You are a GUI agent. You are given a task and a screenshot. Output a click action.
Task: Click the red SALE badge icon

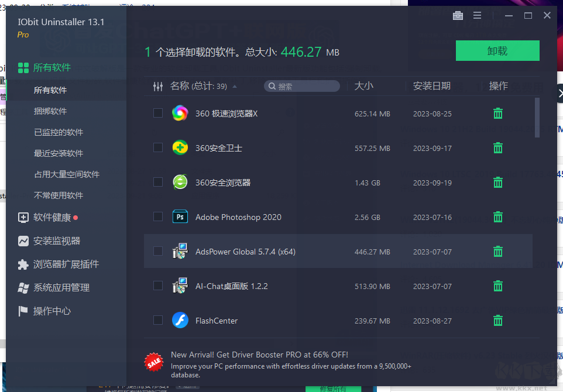point(154,362)
